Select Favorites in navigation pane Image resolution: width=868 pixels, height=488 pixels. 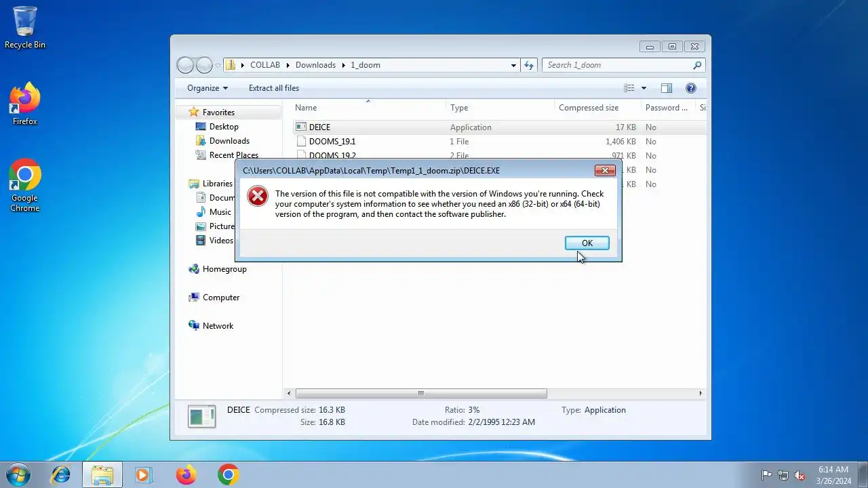tap(218, 113)
